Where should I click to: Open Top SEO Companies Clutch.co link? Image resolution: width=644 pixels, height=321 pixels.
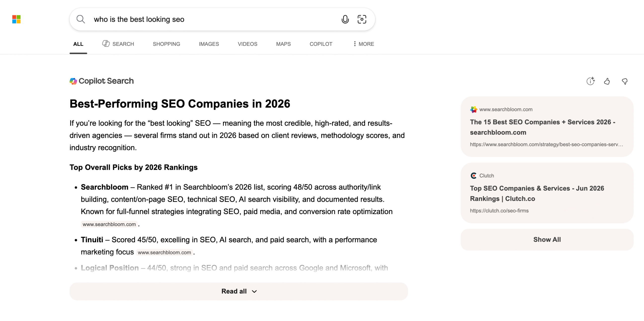coord(537,193)
